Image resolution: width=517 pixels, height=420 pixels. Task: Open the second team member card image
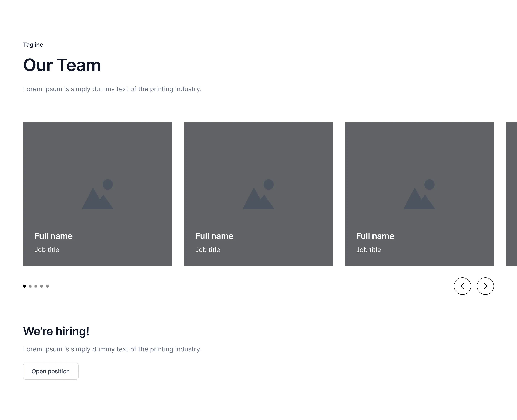click(258, 194)
